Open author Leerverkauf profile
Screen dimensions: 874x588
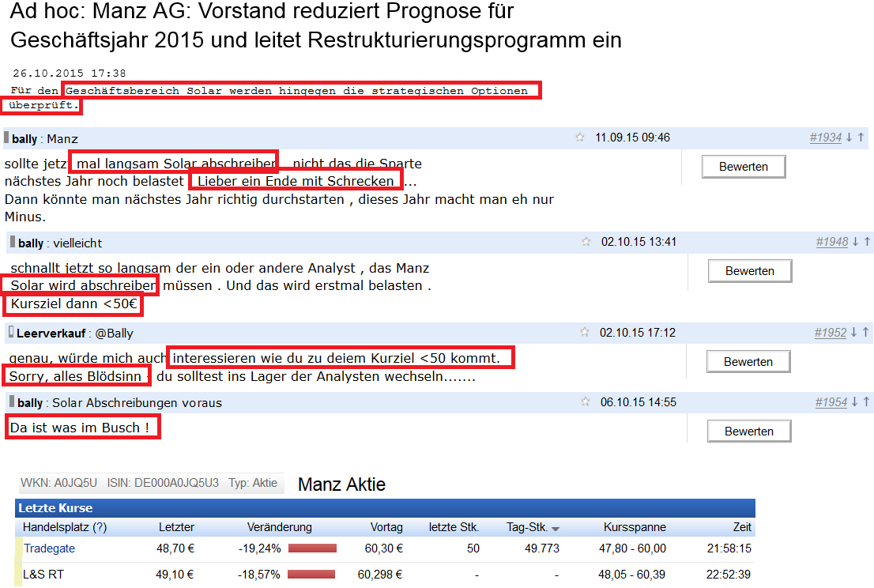click(51, 334)
